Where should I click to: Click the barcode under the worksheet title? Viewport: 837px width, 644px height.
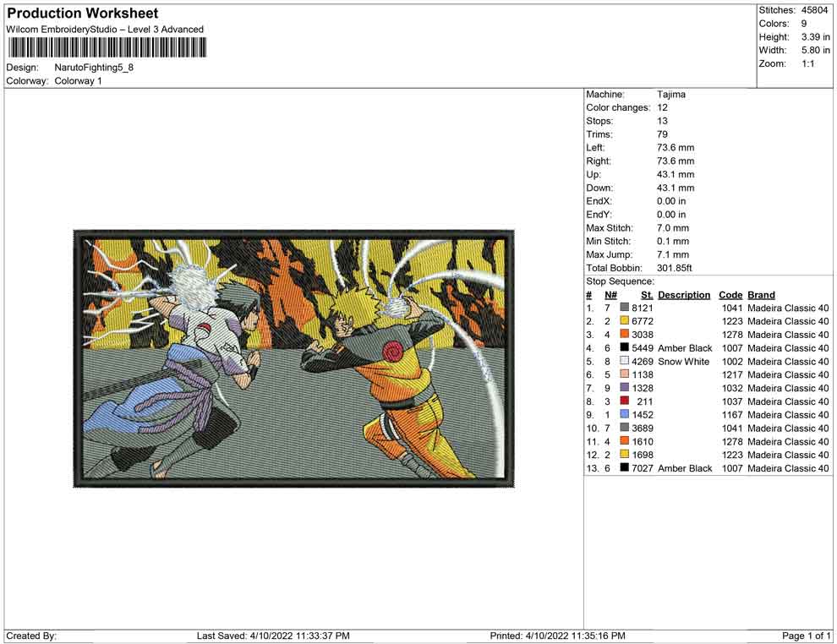coord(107,48)
